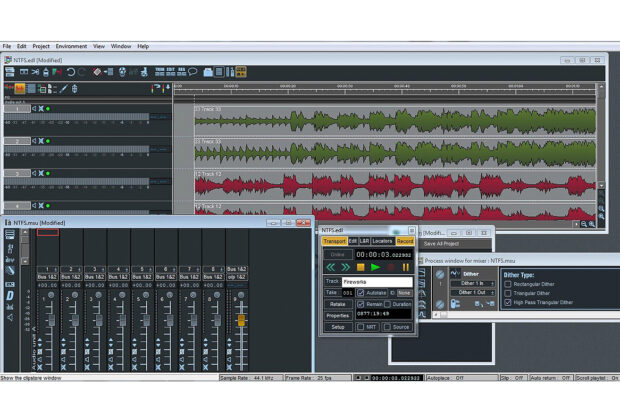Select Rectangular Dither checkbox
The image size is (620, 420).
pos(508,284)
